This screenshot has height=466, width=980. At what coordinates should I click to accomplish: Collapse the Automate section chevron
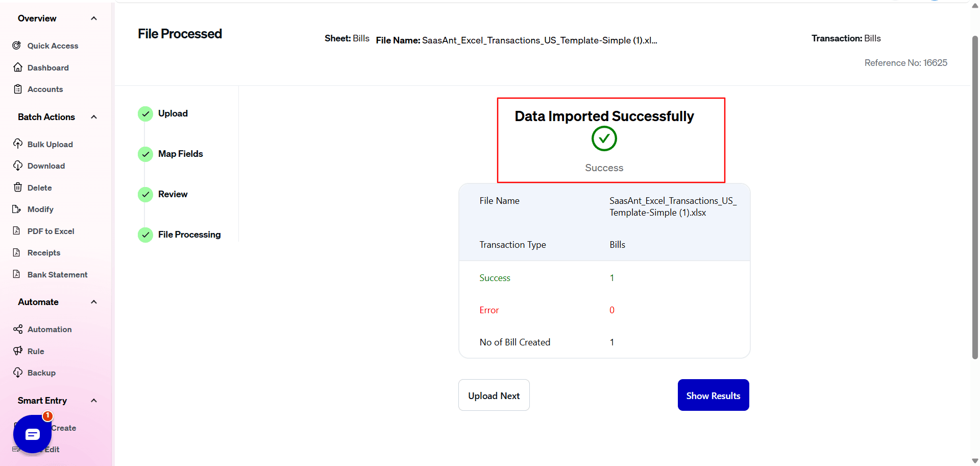(94, 302)
